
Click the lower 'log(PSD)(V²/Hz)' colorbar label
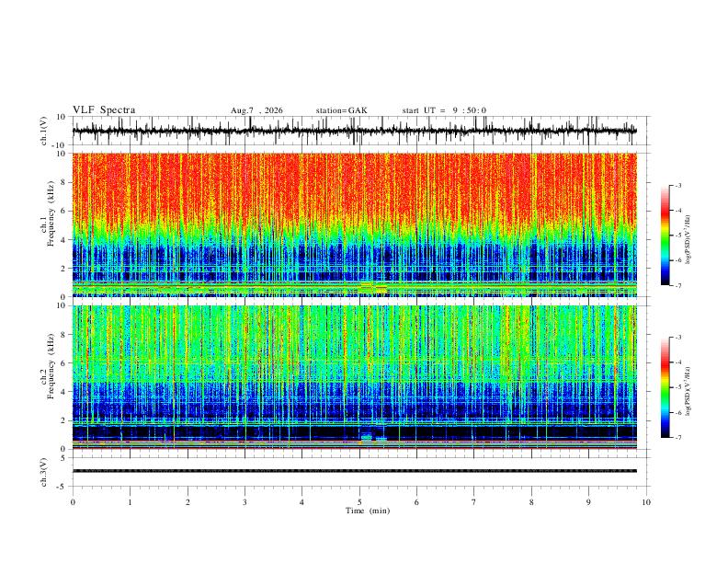688,392
